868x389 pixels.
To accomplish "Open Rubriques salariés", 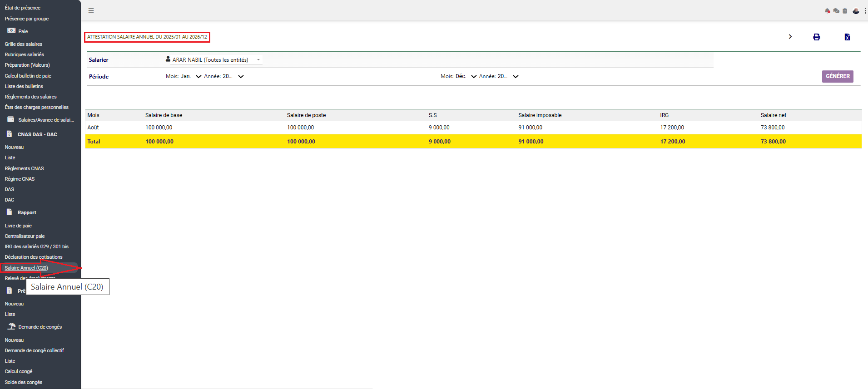I will [25, 54].
